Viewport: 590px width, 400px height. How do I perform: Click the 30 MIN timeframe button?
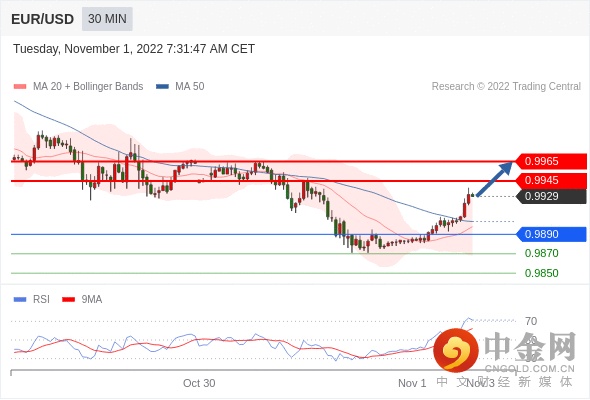[107, 18]
